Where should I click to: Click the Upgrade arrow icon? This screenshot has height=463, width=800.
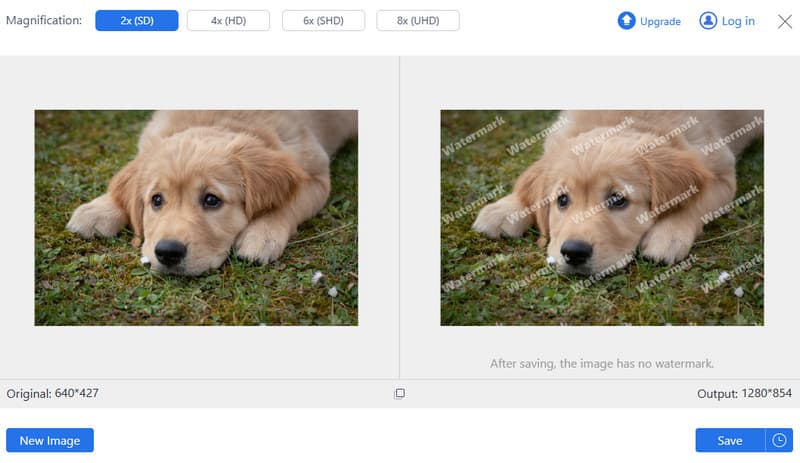(626, 21)
